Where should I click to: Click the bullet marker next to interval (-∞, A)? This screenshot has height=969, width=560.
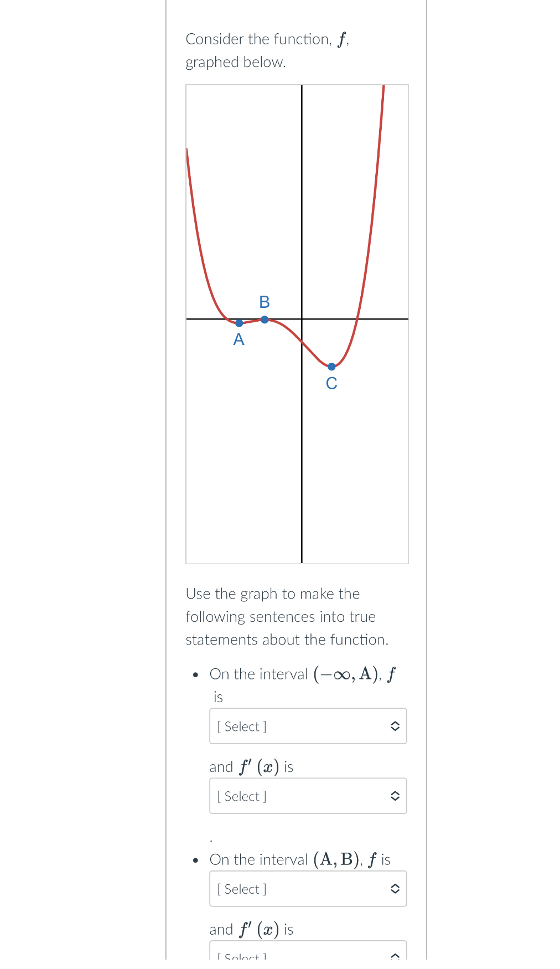(x=195, y=674)
